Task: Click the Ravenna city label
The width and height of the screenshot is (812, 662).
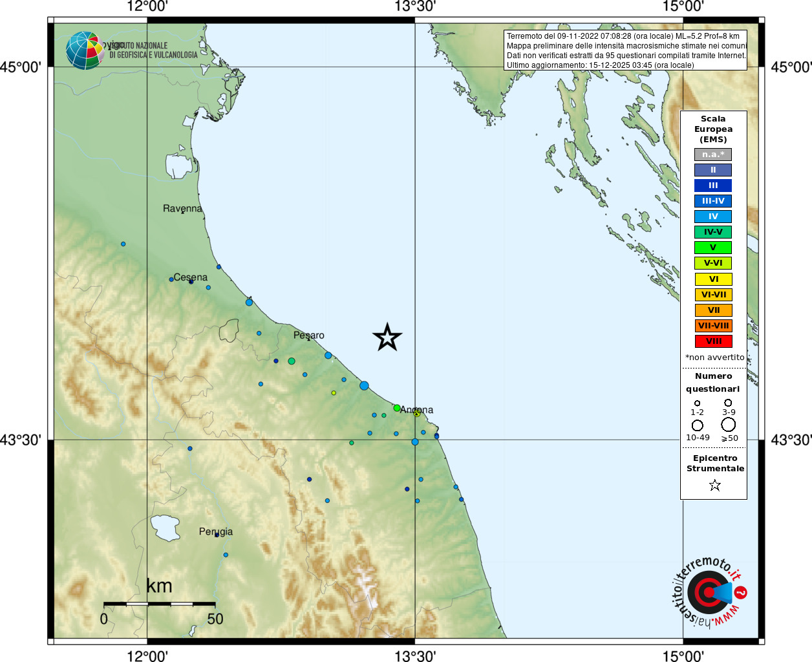Action: 182,208
